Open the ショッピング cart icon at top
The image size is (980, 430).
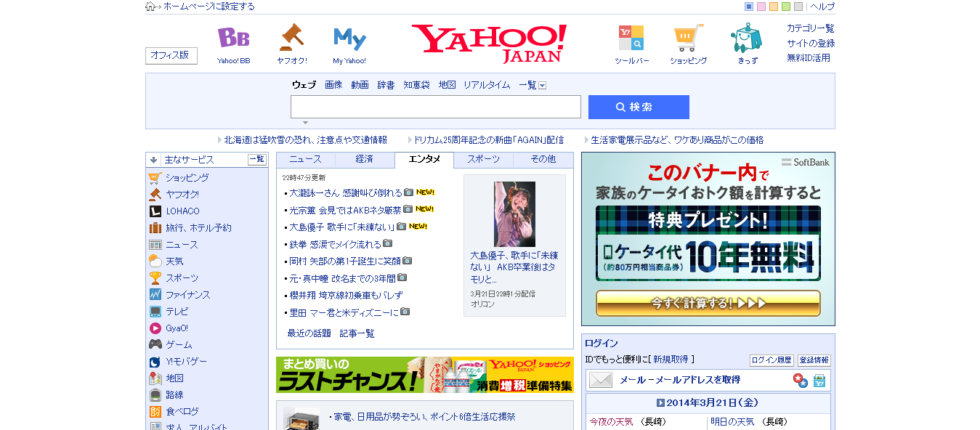point(688,38)
